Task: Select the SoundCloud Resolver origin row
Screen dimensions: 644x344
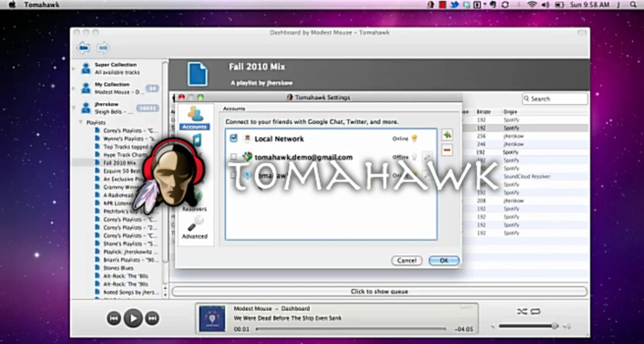Action: tap(527, 176)
